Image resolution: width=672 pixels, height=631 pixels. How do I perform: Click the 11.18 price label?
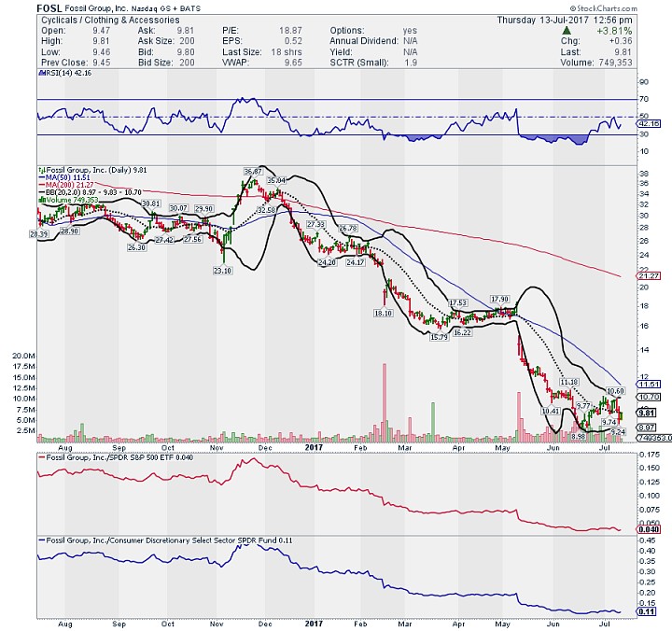pos(569,382)
